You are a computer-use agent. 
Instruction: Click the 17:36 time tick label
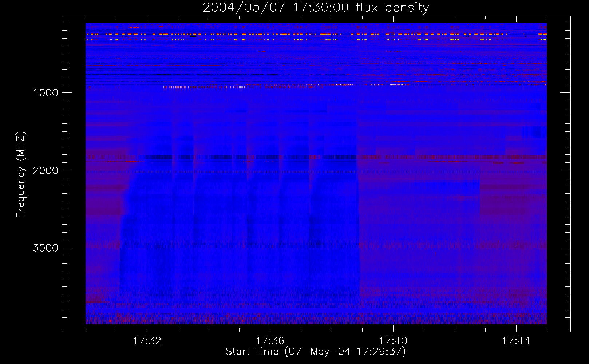[x=270, y=341]
